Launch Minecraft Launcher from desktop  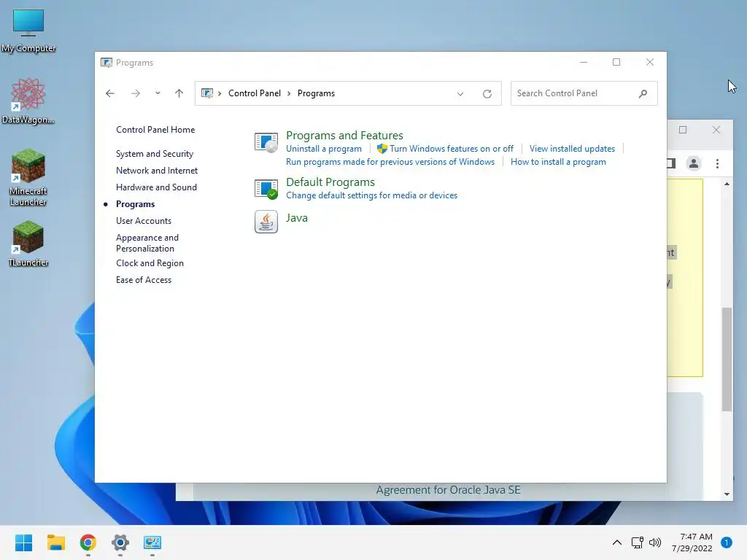[28, 177]
